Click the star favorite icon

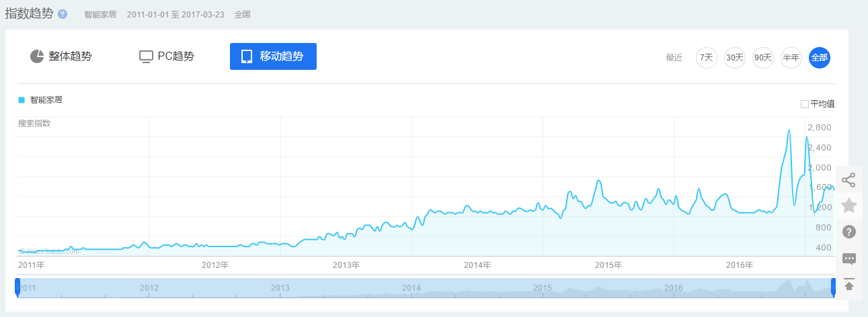[849, 206]
